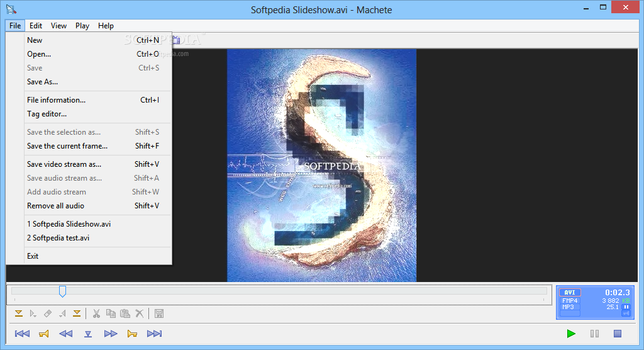Select Save As... in the File menu

[97, 82]
